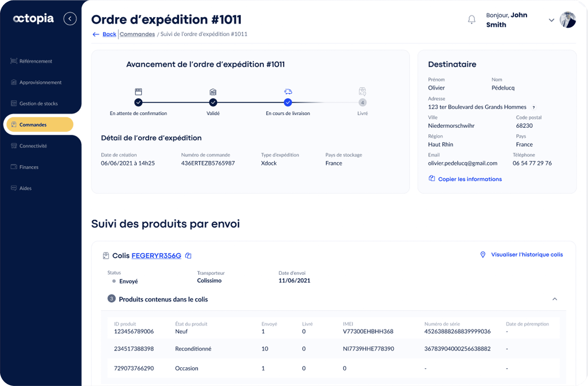Go to Gestion de stocks menu
588x386 pixels.
[x=38, y=104]
